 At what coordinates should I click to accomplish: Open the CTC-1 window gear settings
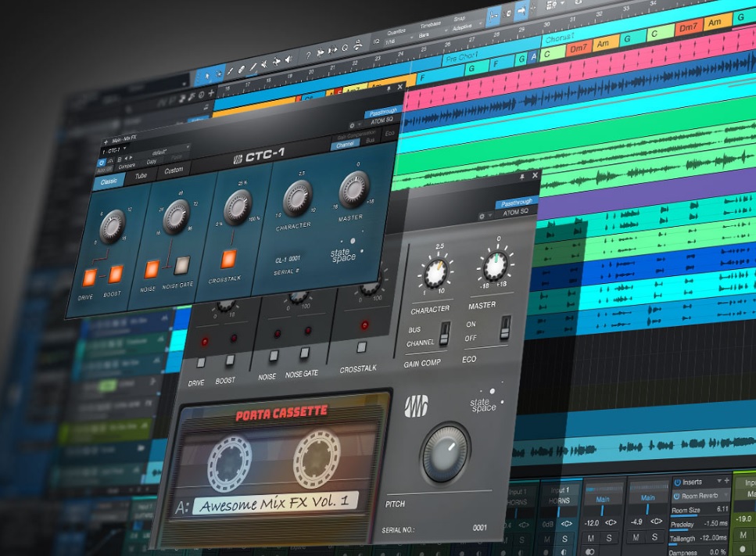point(352,125)
